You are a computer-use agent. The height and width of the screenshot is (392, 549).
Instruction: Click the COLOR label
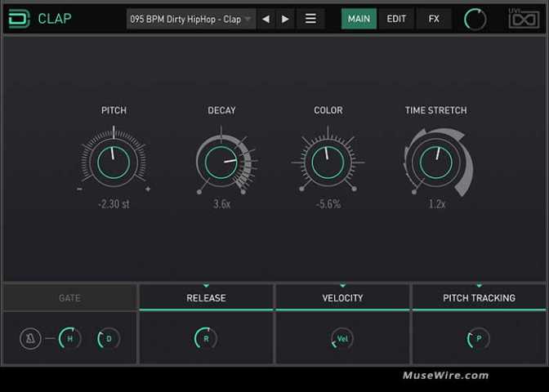[328, 110]
